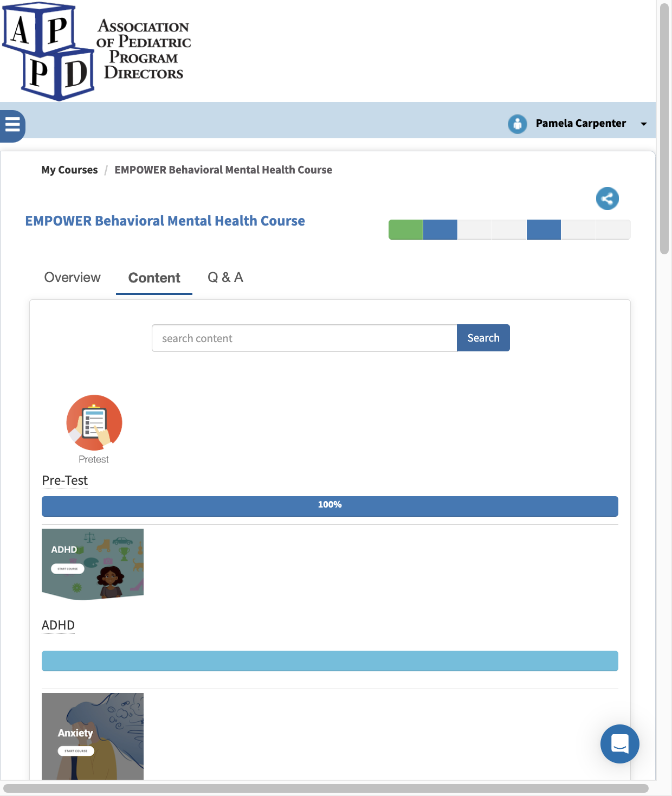Click the vertical page scrollbar
Viewport: 672px width, 796px height.
(x=664, y=129)
